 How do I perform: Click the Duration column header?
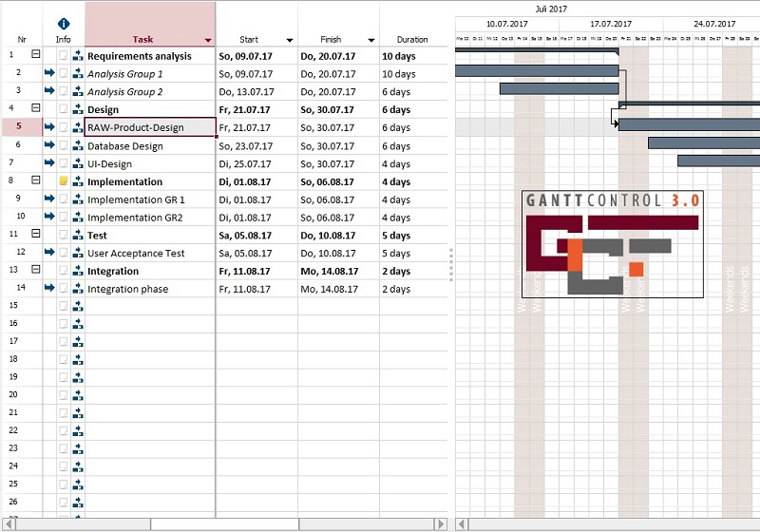(412, 40)
